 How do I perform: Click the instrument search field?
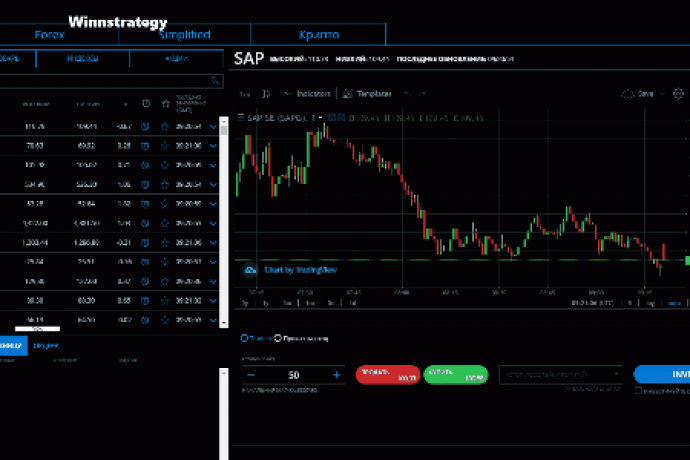point(111,81)
